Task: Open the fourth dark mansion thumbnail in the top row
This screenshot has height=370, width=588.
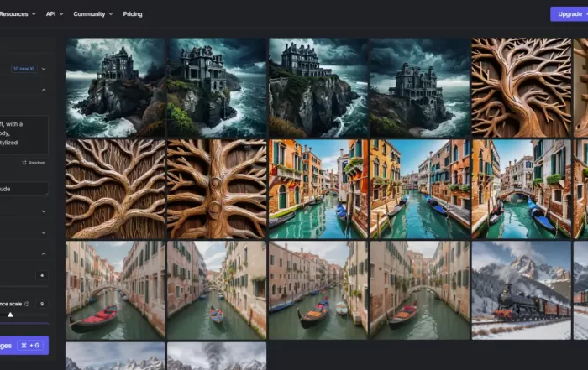Action: [x=420, y=87]
